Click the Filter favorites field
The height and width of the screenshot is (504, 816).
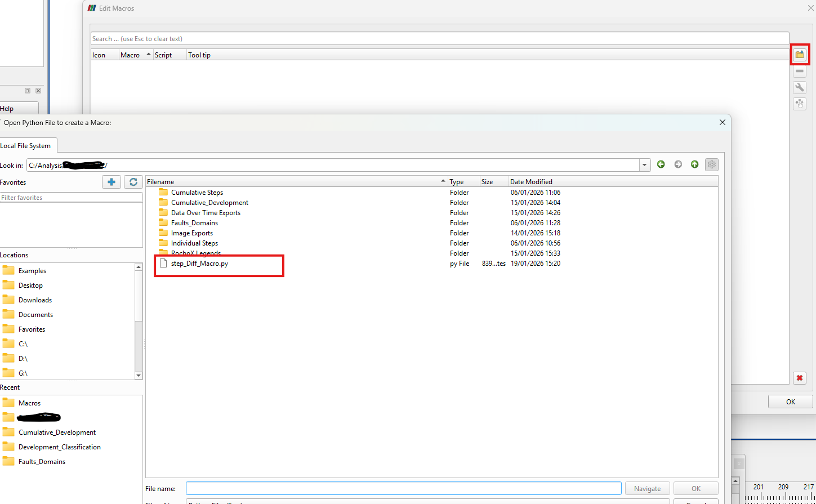click(71, 198)
